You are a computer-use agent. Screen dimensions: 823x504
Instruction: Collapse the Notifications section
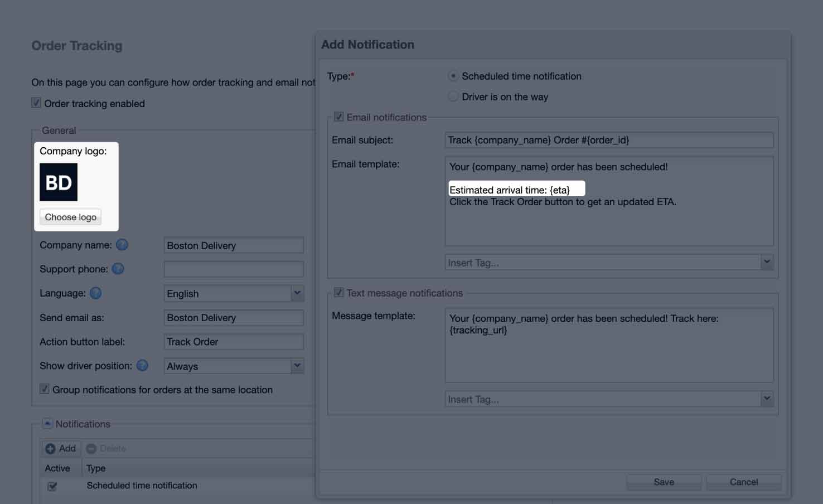47,424
